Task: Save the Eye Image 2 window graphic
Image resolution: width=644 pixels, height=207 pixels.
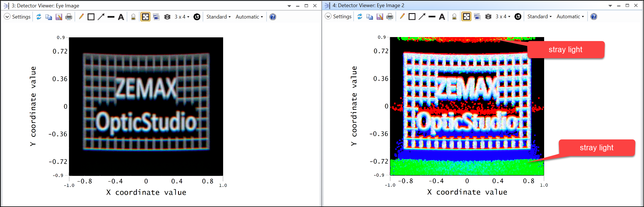Action: click(380, 17)
